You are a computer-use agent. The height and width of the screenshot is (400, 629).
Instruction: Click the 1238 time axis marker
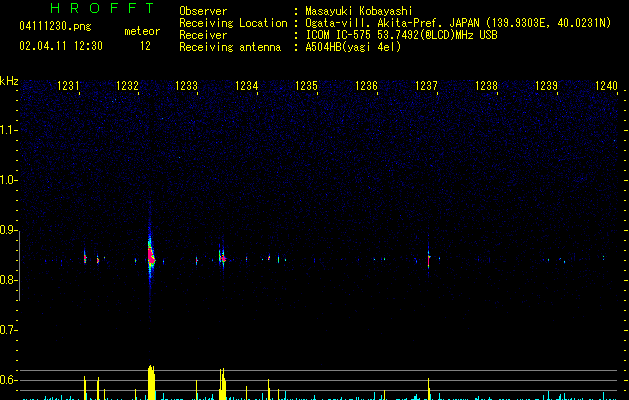tap(486, 86)
